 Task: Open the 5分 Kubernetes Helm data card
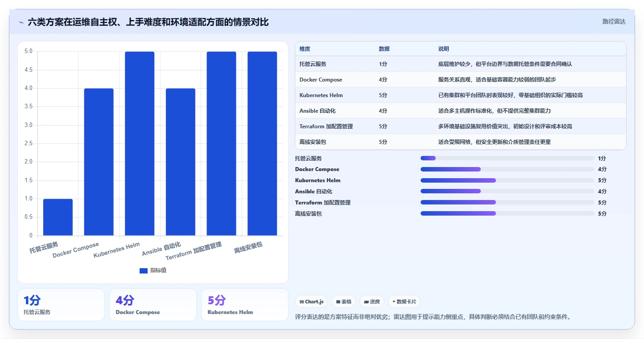(x=245, y=305)
